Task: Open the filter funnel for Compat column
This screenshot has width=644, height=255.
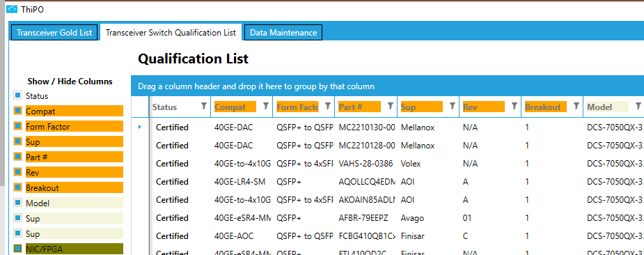Action: (266, 106)
